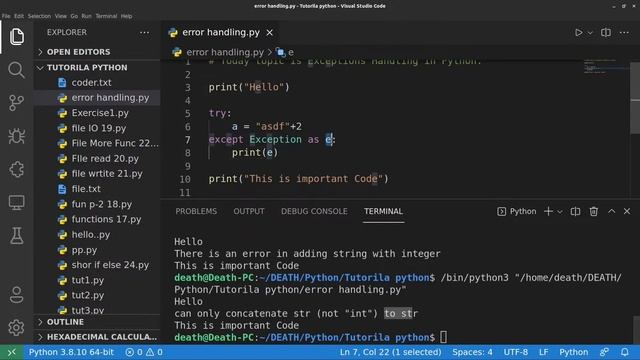Image resolution: width=640 pixels, height=360 pixels.
Task: Switch to the Output tab
Action: [249, 211]
